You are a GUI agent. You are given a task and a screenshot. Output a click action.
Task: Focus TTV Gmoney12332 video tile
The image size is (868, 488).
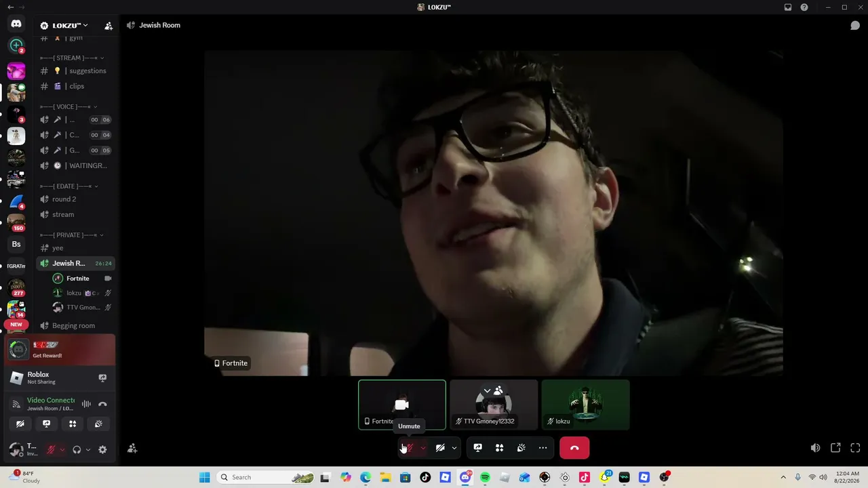(494, 405)
